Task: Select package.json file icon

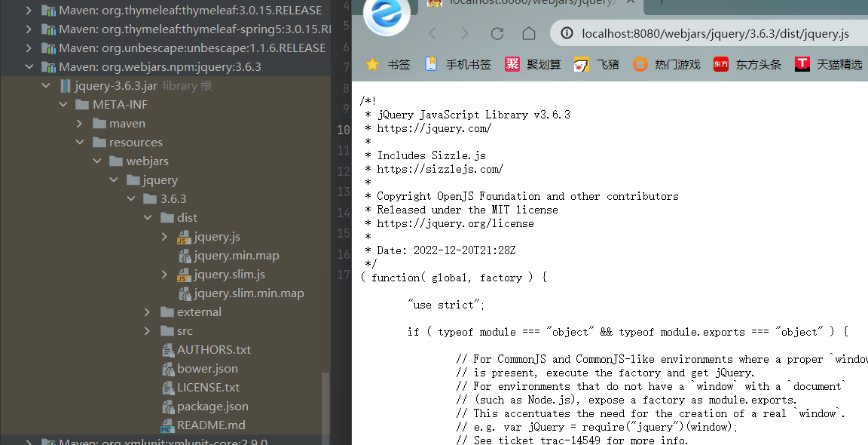Action: [x=168, y=407]
